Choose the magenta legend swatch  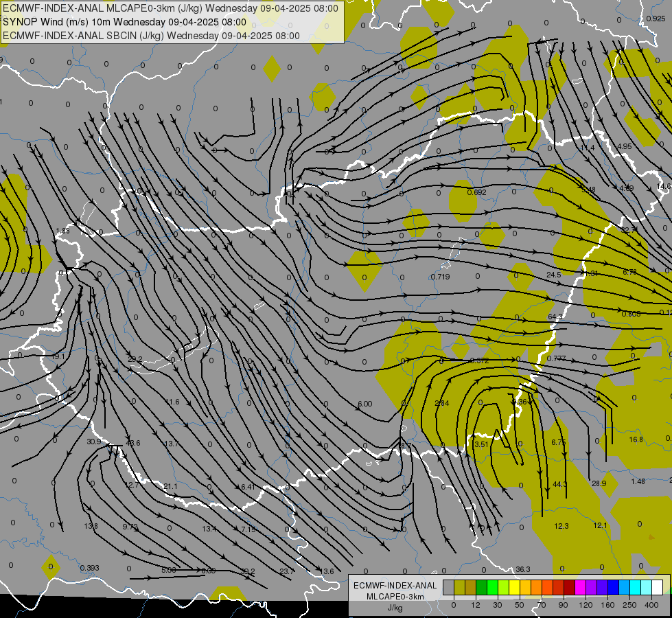tap(580, 587)
